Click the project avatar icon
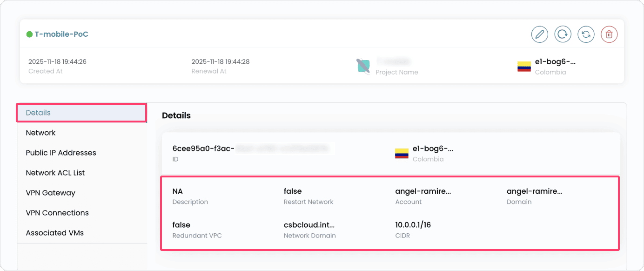Viewport: 644px width, 271px height. (x=363, y=66)
